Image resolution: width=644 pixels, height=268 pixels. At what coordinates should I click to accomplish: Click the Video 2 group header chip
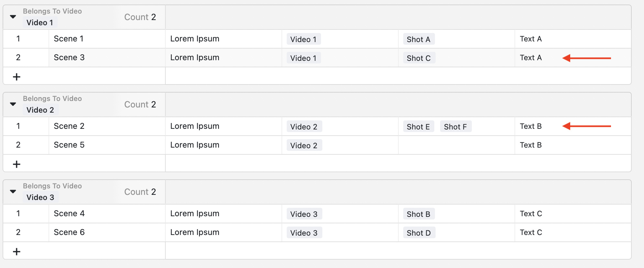click(x=40, y=110)
